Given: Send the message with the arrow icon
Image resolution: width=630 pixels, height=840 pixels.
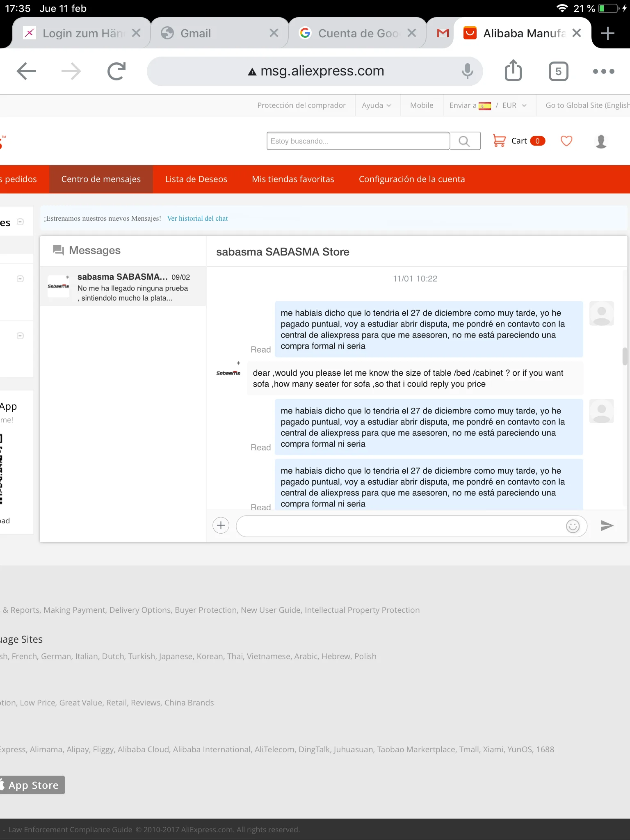Looking at the screenshot, I should pos(607,525).
